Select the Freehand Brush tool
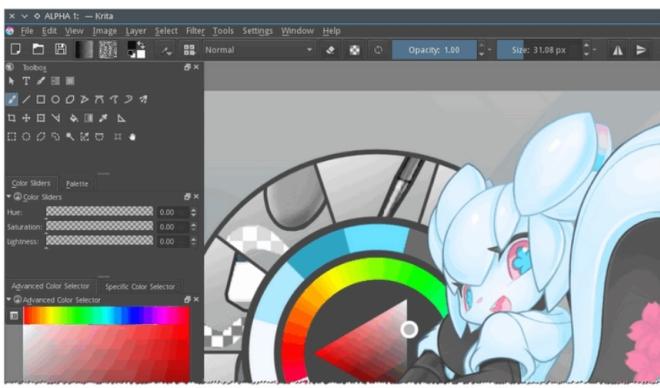Viewport: 660px width, 388px height. [12, 99]
